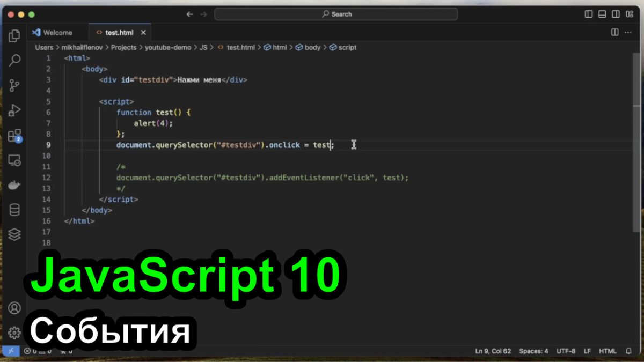Expand the mikhailflenov breadcrumb

click(82, 47)
